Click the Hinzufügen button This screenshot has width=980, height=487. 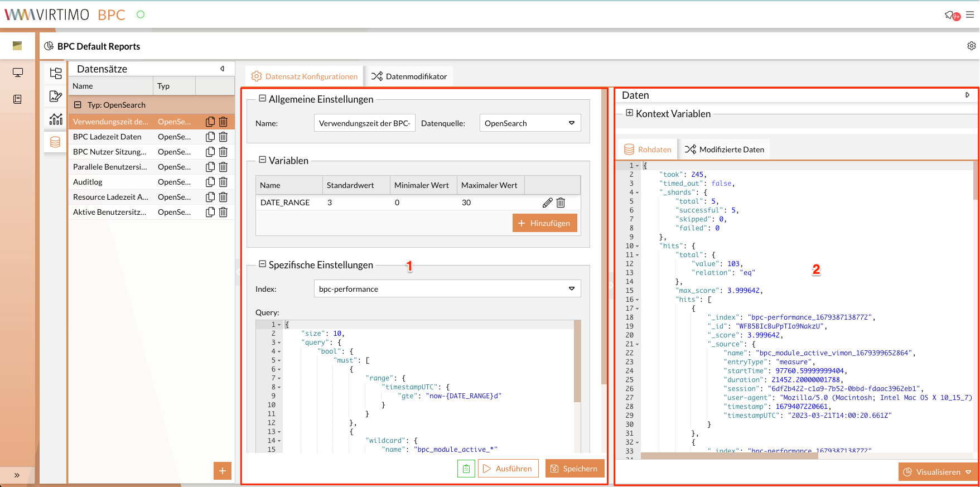[x=544, y=223]
